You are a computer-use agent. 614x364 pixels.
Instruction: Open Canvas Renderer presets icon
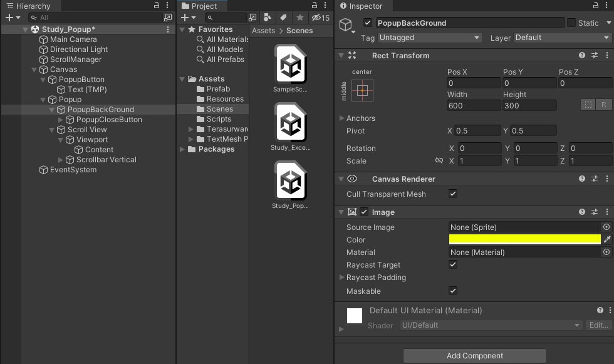[x=595, y=179]
